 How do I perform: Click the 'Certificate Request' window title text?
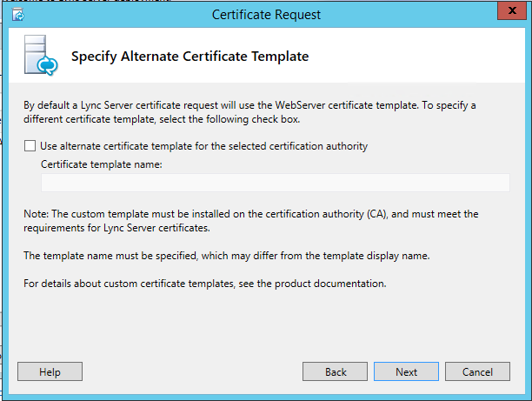point(267,15)
